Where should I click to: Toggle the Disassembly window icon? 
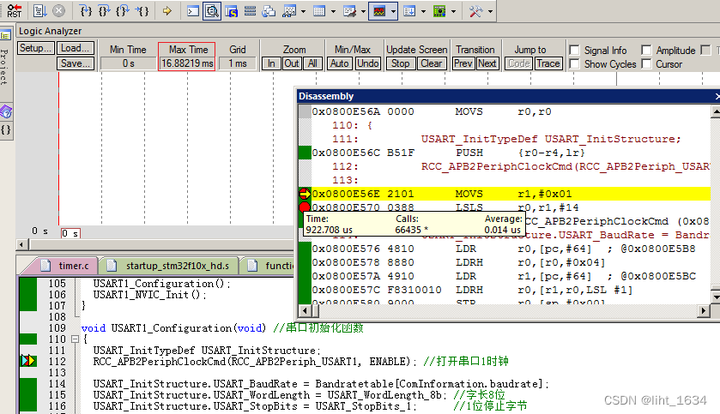click(213, 11)
